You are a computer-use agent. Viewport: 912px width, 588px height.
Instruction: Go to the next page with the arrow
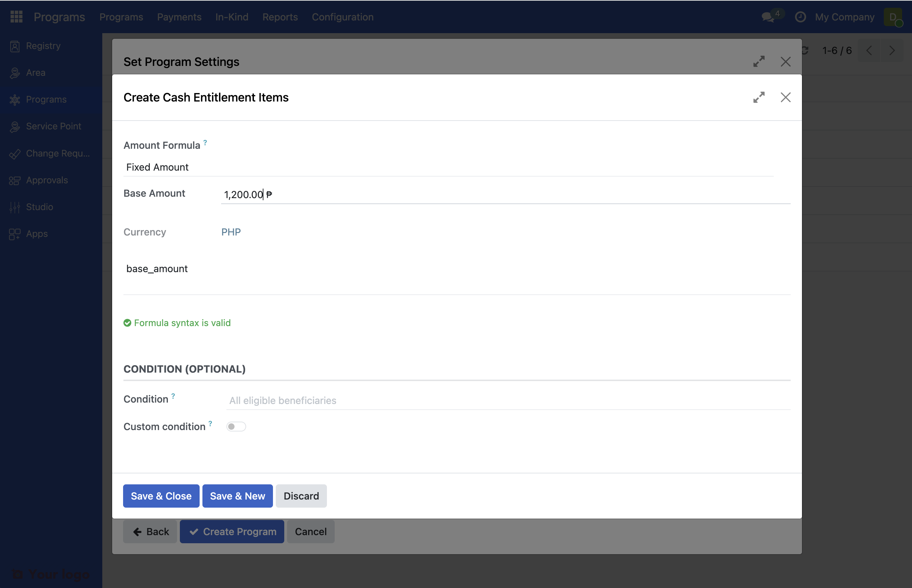(x=892, y=50)
